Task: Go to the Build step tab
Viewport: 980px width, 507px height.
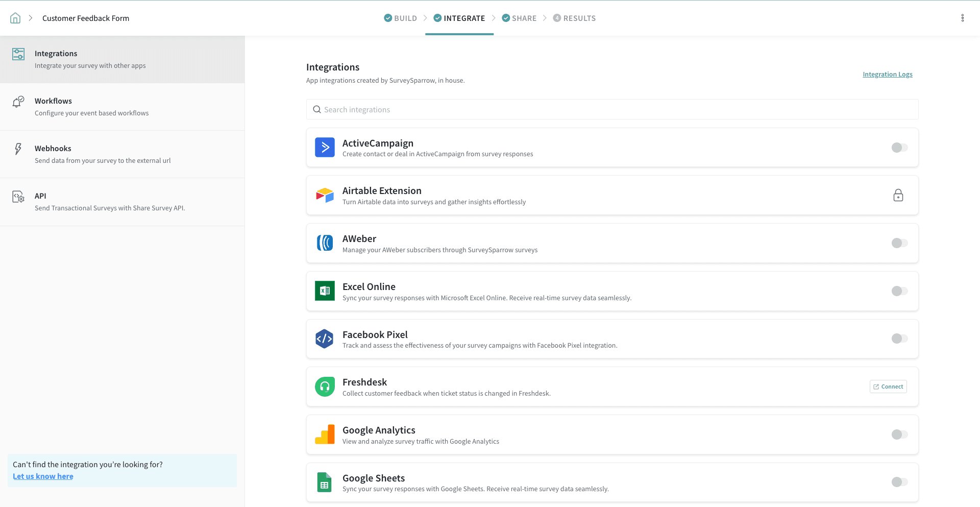Action: click(401, 18)
